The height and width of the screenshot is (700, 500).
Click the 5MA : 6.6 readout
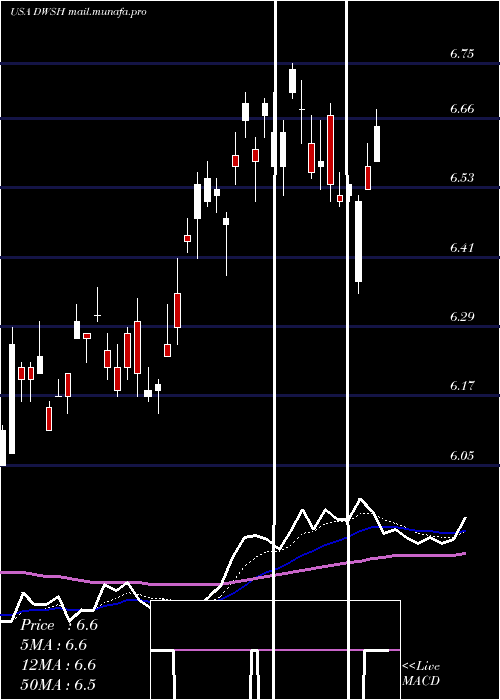(x=54, y=645)
